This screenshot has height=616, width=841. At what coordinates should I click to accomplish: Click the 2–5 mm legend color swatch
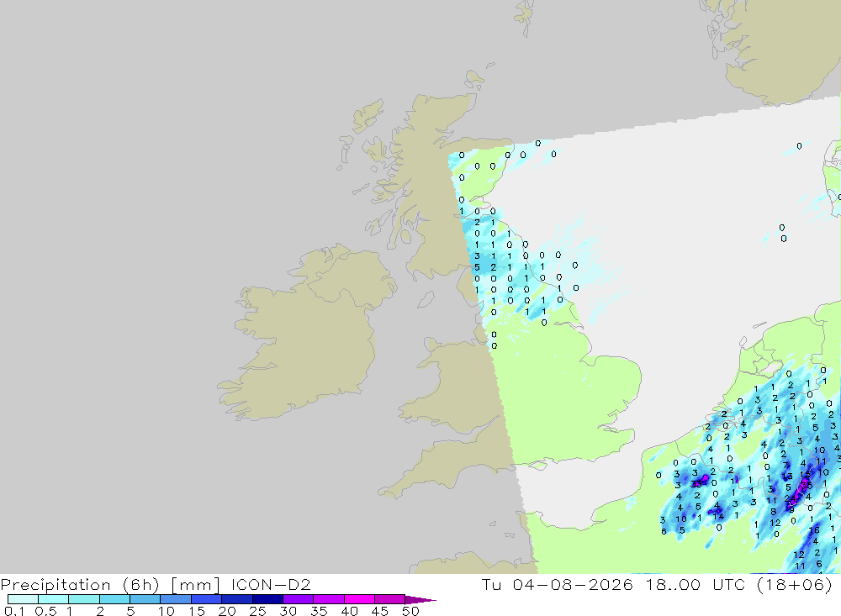(x=114, y=599)
